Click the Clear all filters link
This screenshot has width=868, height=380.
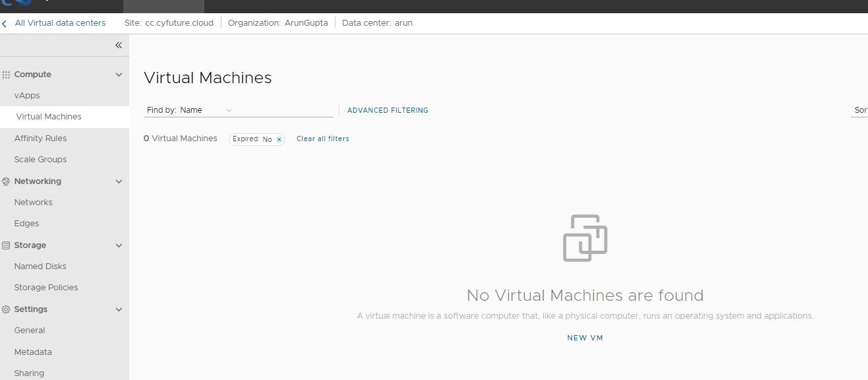pyautogui.click(x=322, y=139)
